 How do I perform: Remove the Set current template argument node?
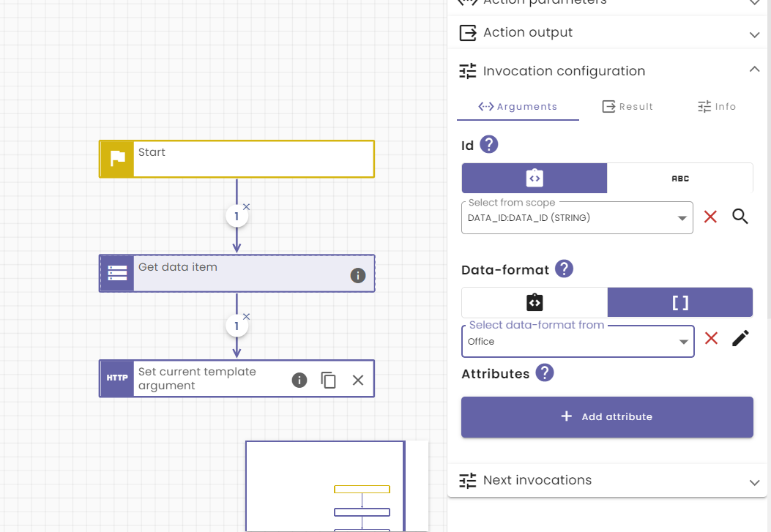point(357,380)
